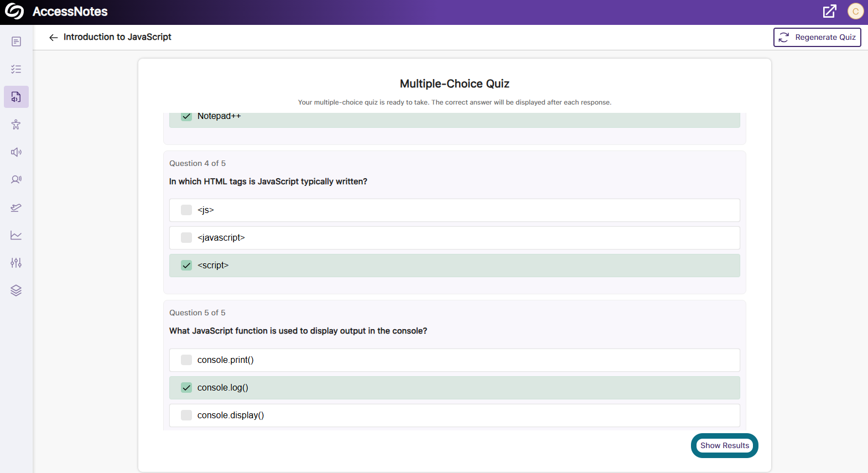This screenshot has height=473, width=868.
Task: Go back using the left arrow
Action: 53,38
